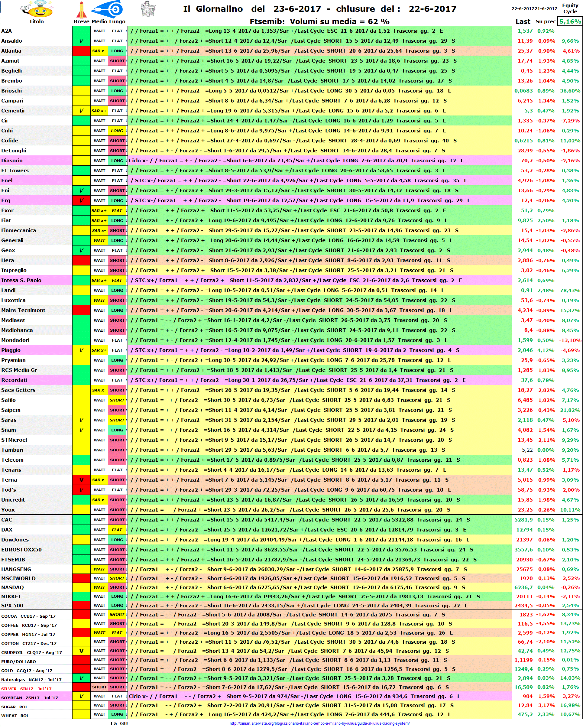The width and height of the screenshot is (583, 728).
Task: Select the MSCIWORLD row title
Action: pos(18,578)
